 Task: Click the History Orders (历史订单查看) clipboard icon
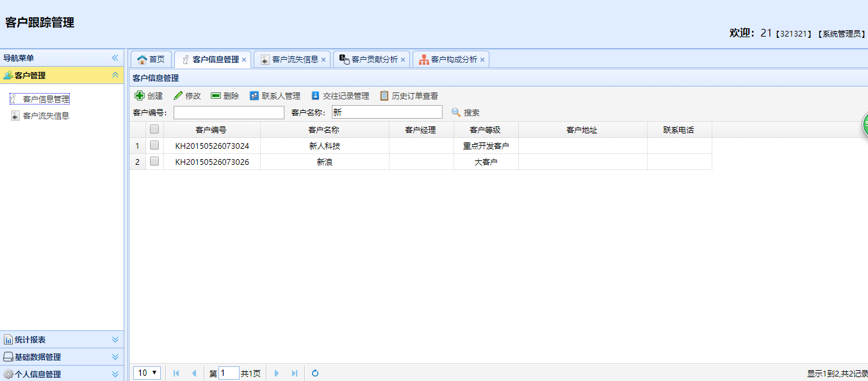click(x=384, y=96)
